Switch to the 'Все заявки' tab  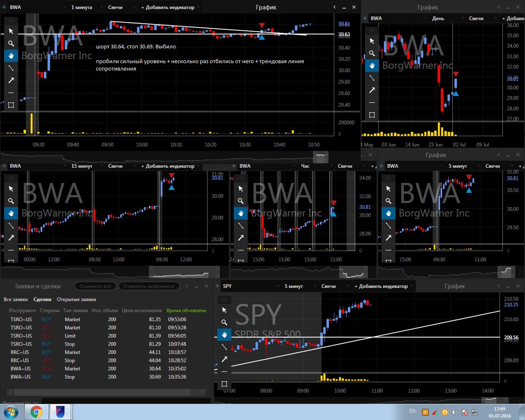tap(16, 299)
